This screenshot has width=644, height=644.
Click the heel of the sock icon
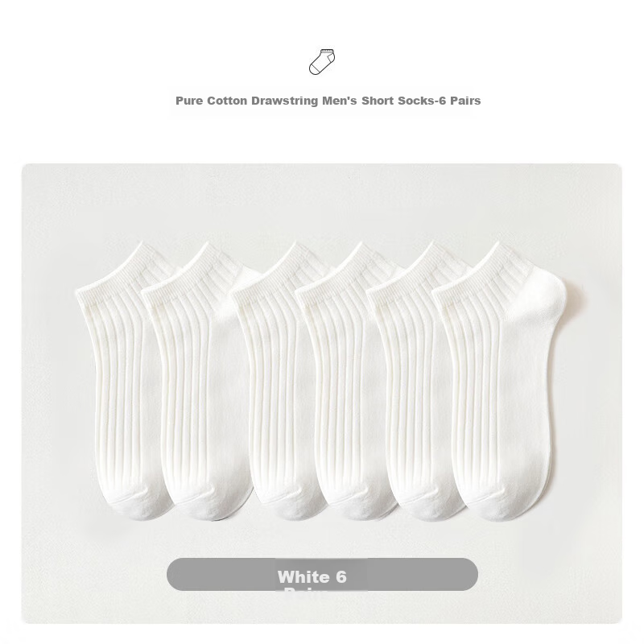point(331,60)
